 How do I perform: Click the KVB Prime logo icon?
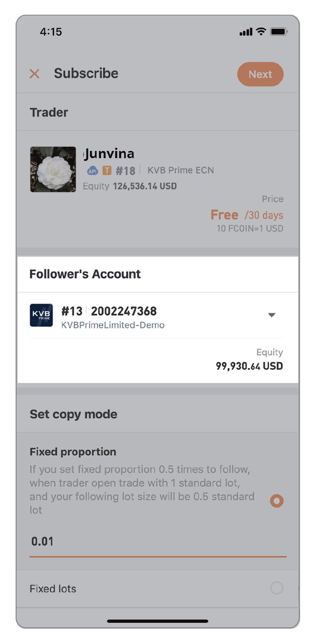coord(41,315)
